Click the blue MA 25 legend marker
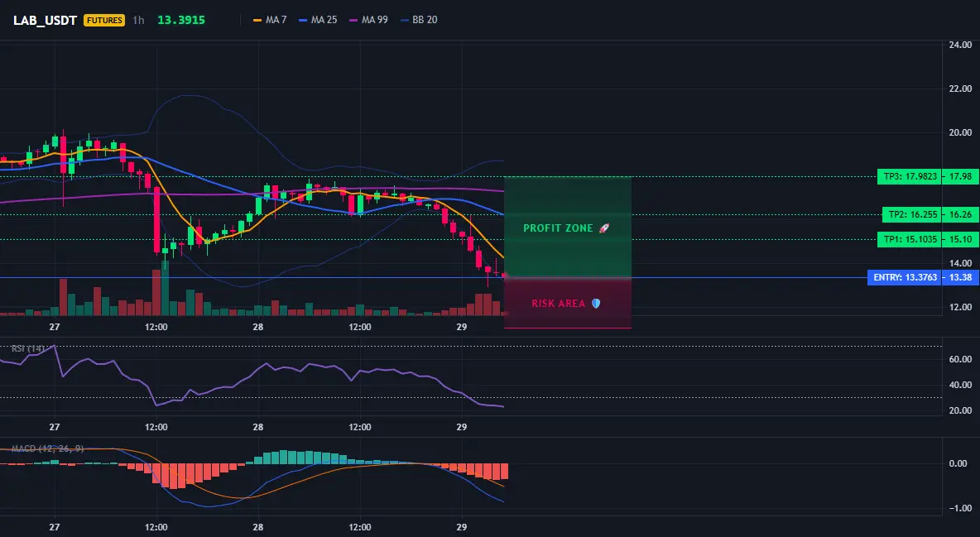The height and width of the screenshot is (537, 980). point(303,20)
